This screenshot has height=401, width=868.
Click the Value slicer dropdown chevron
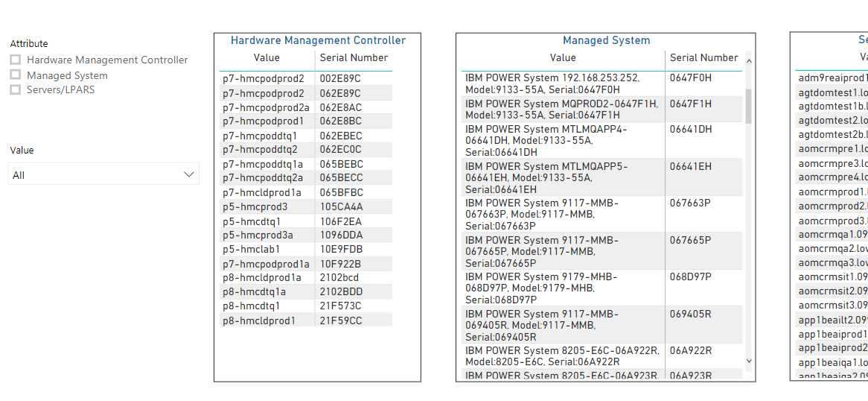[x=189, y=174]
